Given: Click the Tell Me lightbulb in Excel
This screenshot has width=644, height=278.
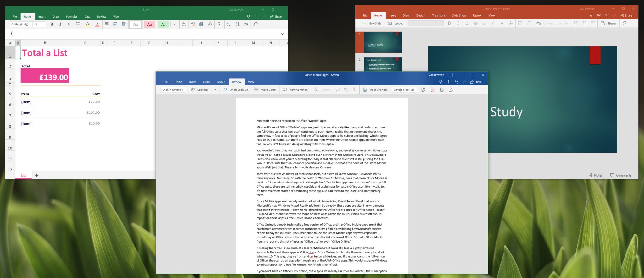Looking at the screenshot, I should coord(248,17).
